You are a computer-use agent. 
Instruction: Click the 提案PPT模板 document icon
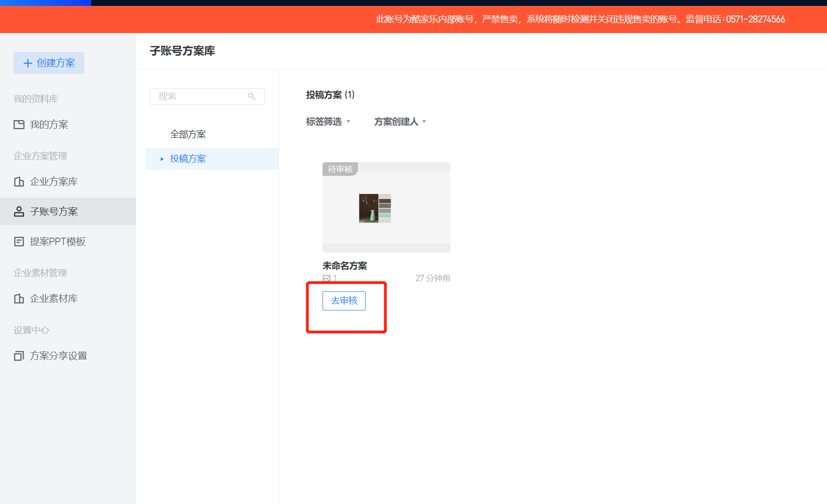(19, 242)
